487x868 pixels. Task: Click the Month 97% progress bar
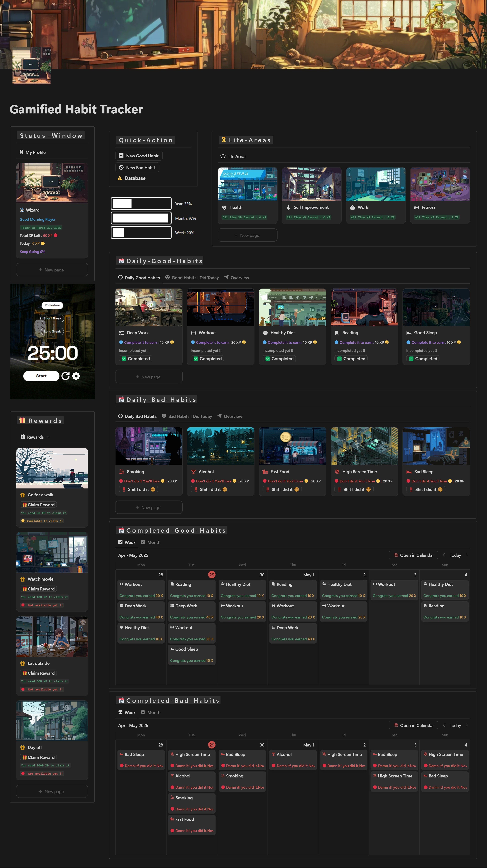pyautogui.click(x=141, y=218)
